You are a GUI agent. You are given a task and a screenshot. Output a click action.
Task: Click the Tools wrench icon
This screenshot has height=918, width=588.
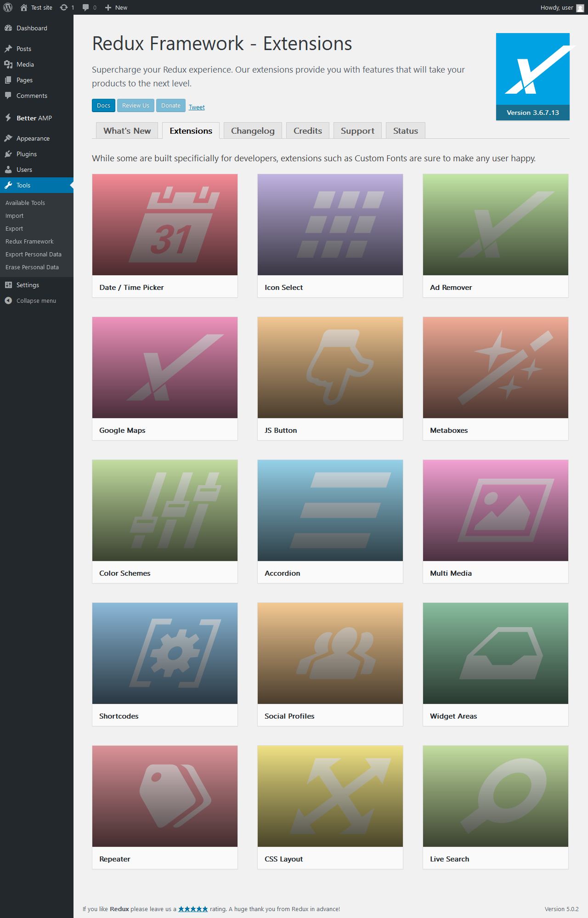pyautogui.click(x=8, y=185)
